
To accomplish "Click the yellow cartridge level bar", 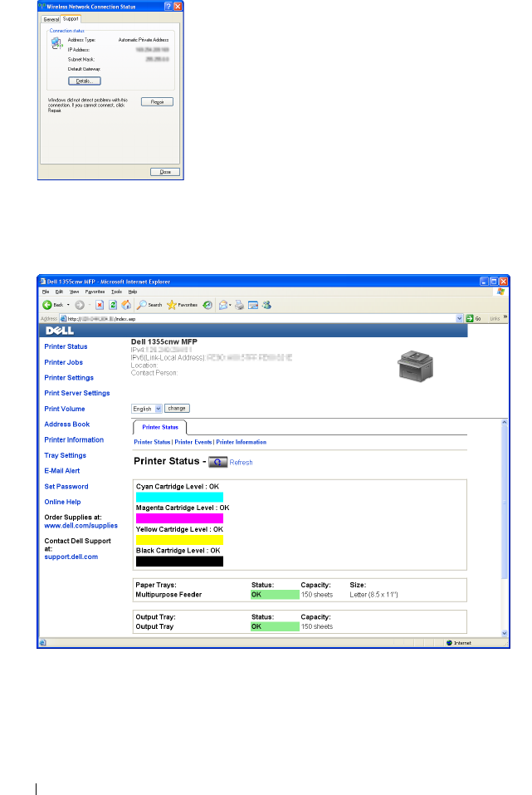I will (179, 539).
